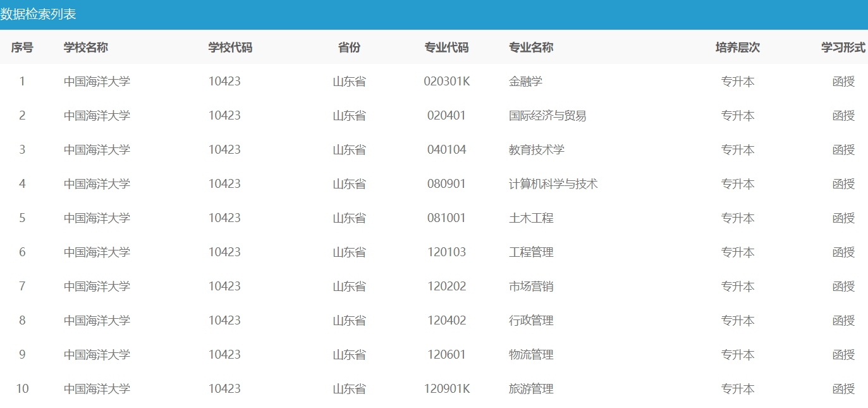Click major code 020301K
This screenshot has height=408, width=868.
pos(447,82)
